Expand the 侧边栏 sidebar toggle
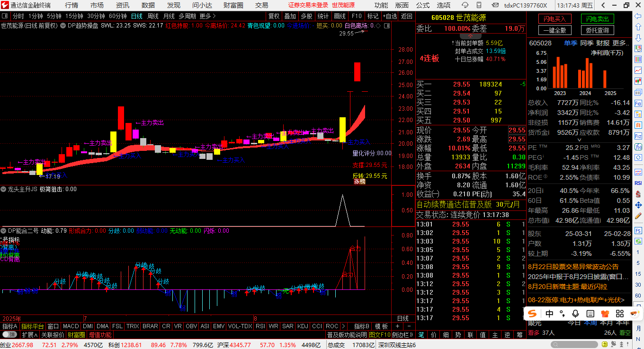This screenshot has width=644, height=349. click(x=403, y=335)
